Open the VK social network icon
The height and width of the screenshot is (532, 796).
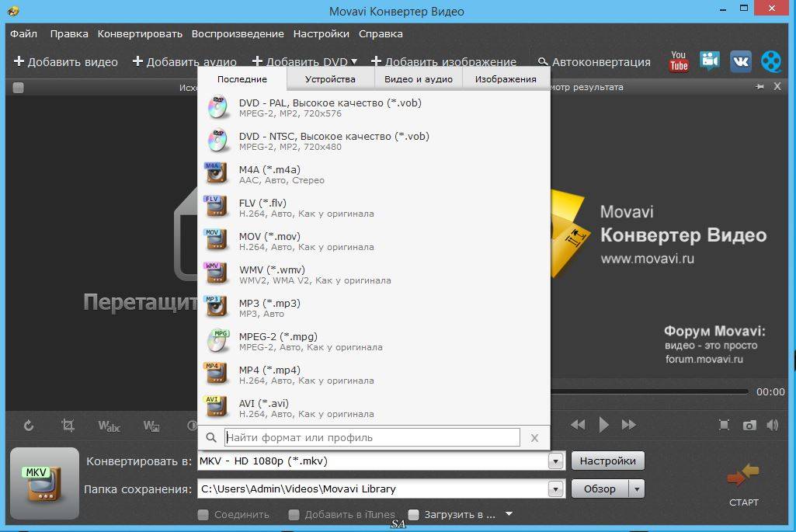click(x=741, y=62)
